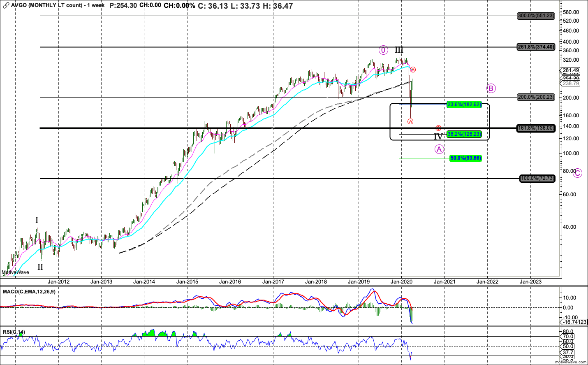
Task: Click the RSI(C,14) study label
Action: coord(14,332)
